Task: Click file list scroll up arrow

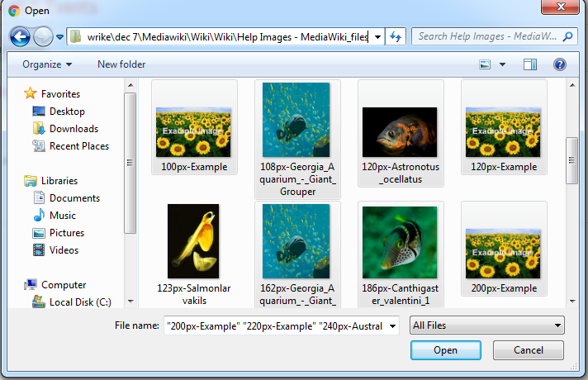Action: click(x=572, y=86)
